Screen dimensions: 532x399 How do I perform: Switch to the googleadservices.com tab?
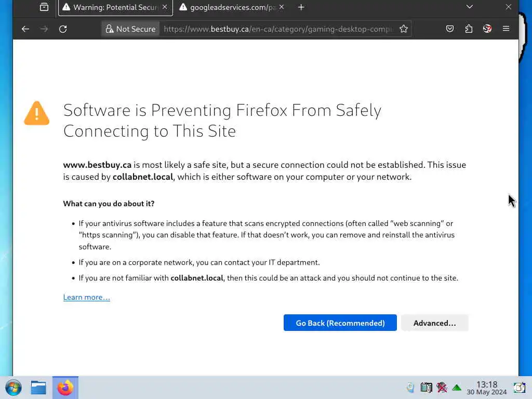232,7
